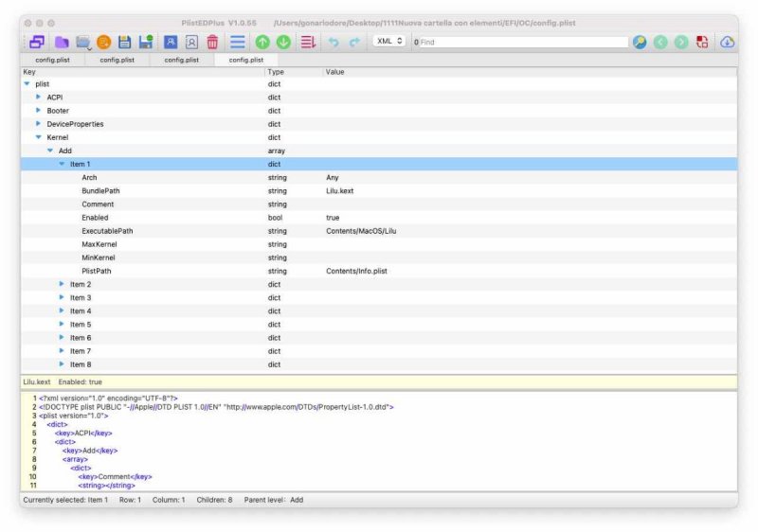This screenshot has height=532, width=758.
Task: Click the cloud download icon
Action: click(x=728, y=42)
